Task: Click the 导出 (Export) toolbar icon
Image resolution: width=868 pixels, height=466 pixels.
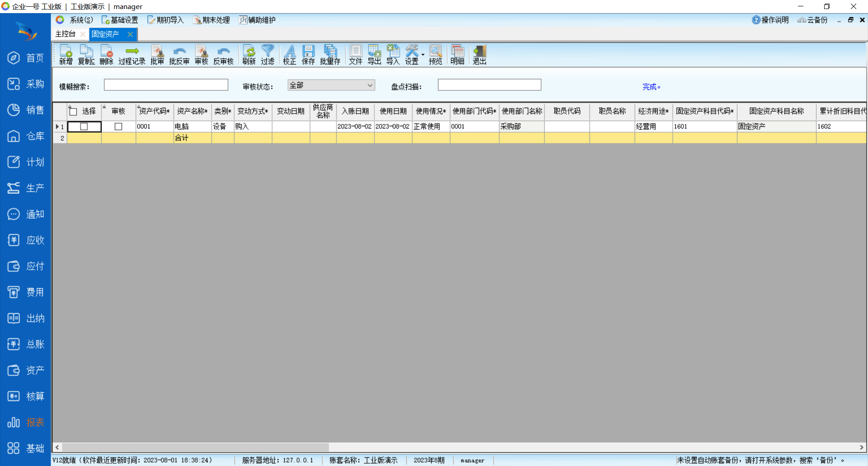Action: (x=374, y=55)
